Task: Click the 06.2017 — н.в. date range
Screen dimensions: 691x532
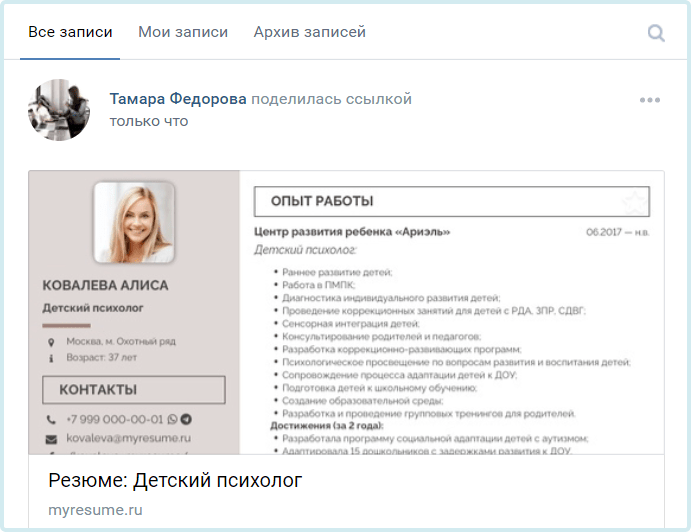Action: pos(618,232)
